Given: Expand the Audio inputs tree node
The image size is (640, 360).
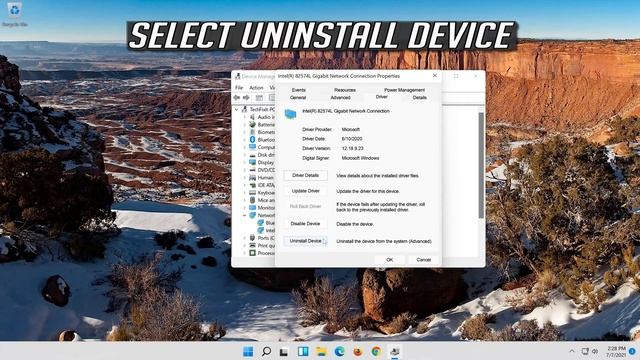Looking at the screenshot, I should click(x=245, y=117).
